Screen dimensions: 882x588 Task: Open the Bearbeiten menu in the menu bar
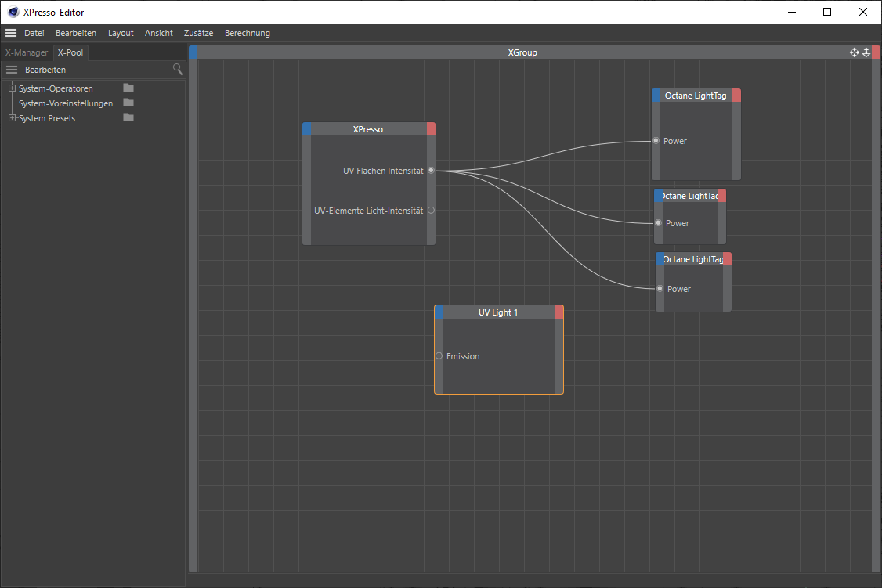[76, 33]
